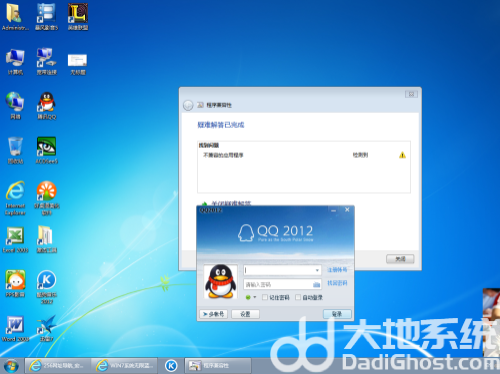Expand the QQ account number dropdown arrow

pyautogui.click(x=317, y=270)
